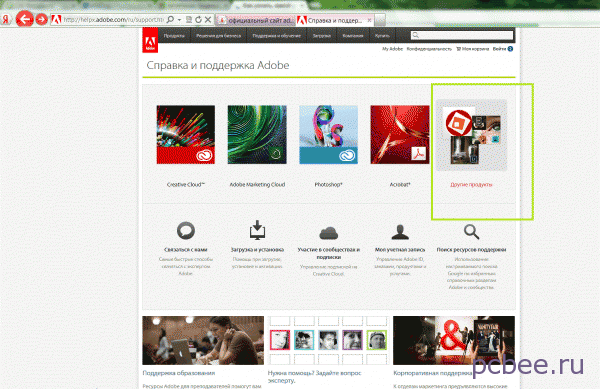This screenshot has height=389, width=600.
Task: Click the Корпоративная поддержка link
Action: [433, 373]
